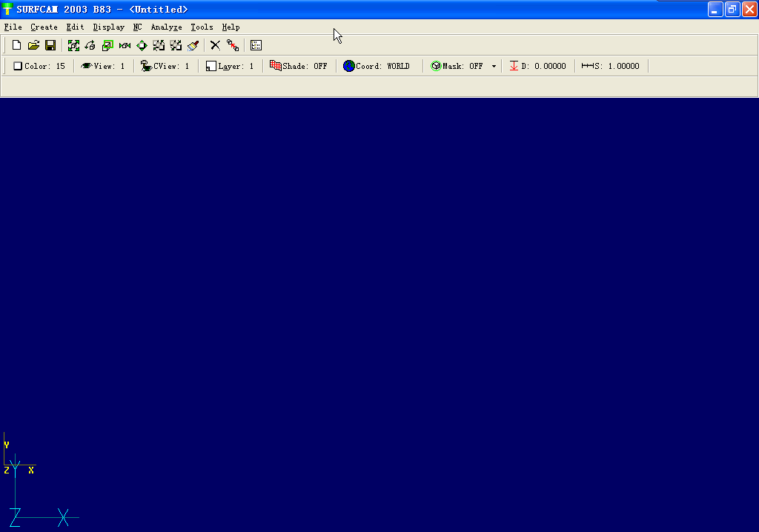Pick the red-arrow trim icon
The height and width of the screenshot is (532, 759).
pos(233,45)
